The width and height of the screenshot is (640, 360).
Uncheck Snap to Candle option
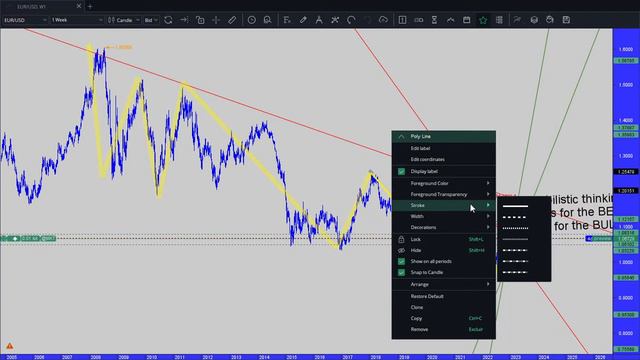[x=401, y=272]
